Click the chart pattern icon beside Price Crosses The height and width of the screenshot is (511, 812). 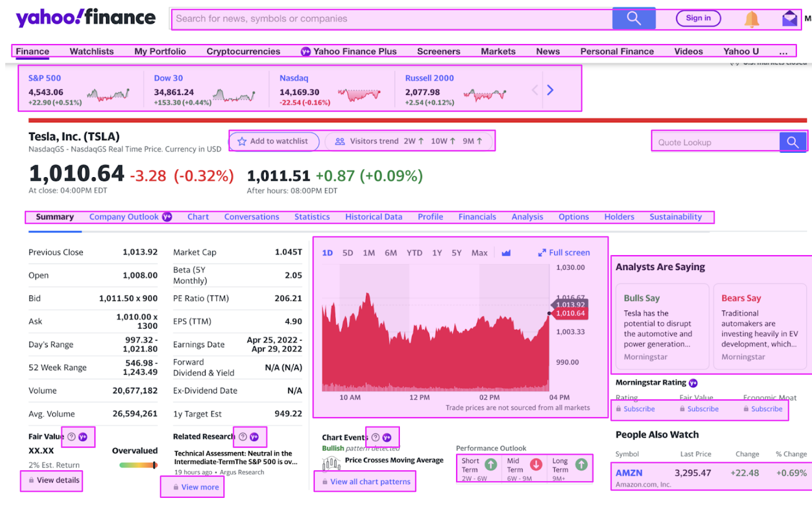point(331,463)
